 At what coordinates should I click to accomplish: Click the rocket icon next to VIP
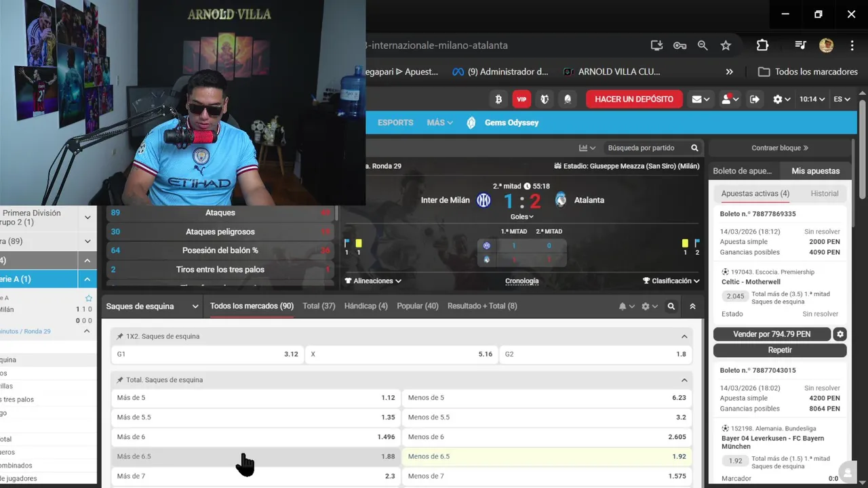coord(568,99)
